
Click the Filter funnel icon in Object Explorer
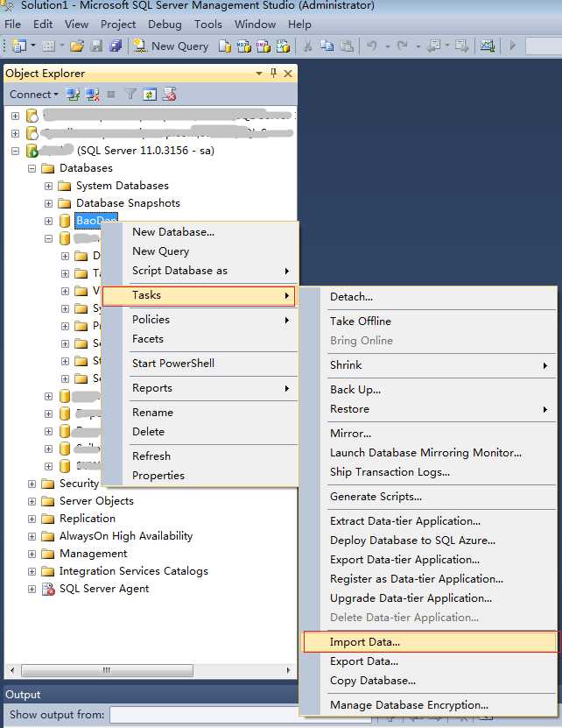[130, 95]
